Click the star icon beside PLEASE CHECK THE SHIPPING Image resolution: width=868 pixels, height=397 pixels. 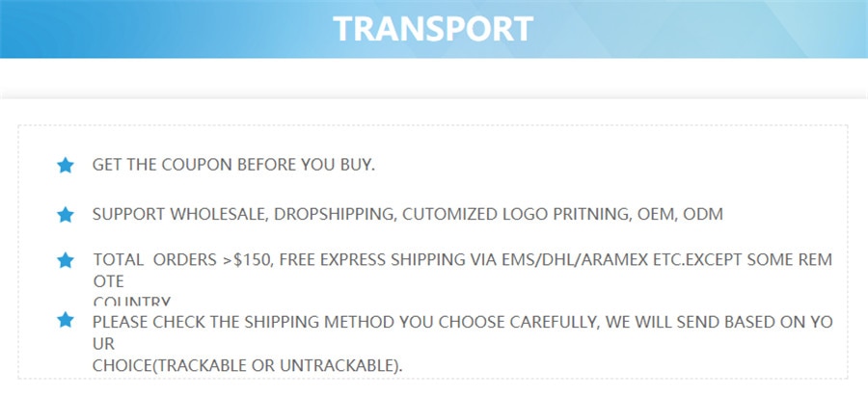(x=66, y=320)
